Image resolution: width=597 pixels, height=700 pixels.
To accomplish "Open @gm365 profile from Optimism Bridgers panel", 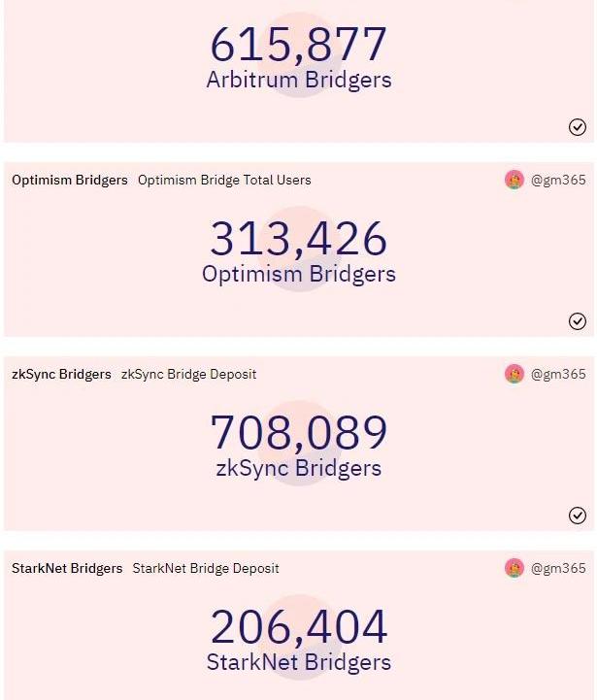I will pyautogui.click(x=558, y=180).
